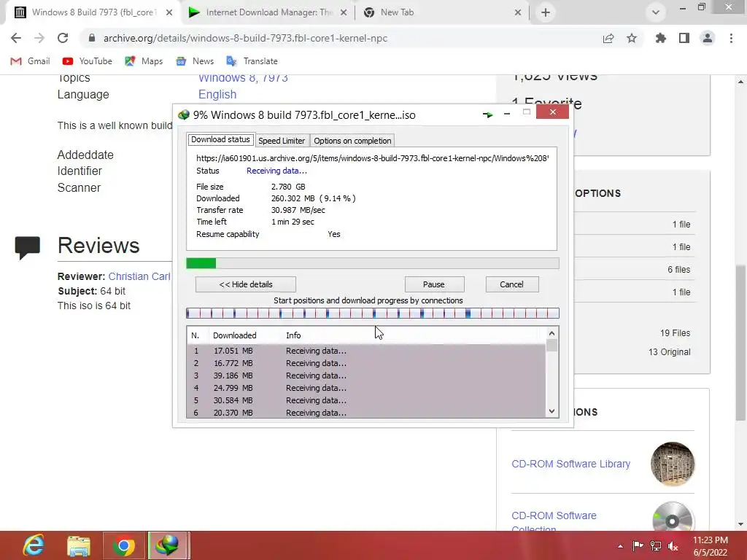The height and width of the screenshot is (560, 747).
Task: Click the N. column header
Action: point(198,335)
